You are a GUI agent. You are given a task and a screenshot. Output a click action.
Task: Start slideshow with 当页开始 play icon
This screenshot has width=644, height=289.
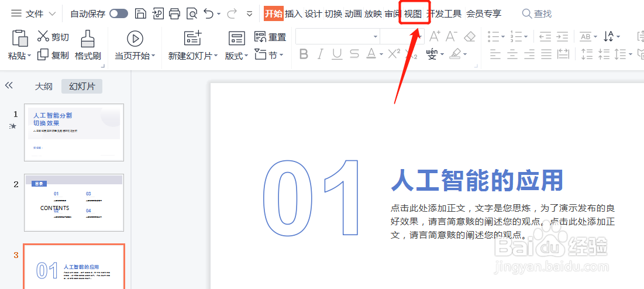click(135, 39)
